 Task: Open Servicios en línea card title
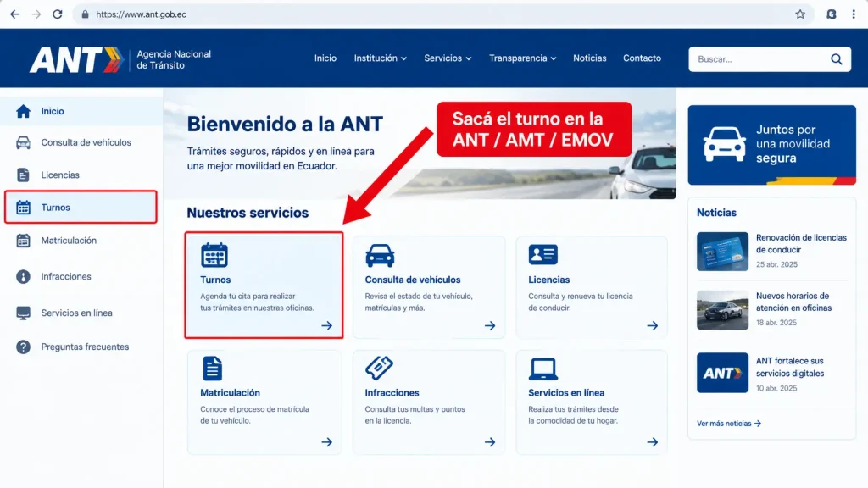(565, 393)
